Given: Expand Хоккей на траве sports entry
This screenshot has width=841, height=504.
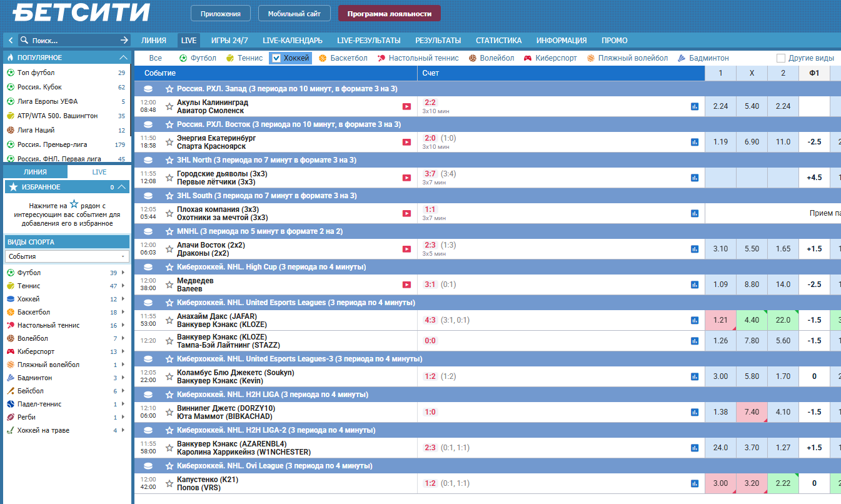Looking at the screenshot, I should click(x=123, y=430).
